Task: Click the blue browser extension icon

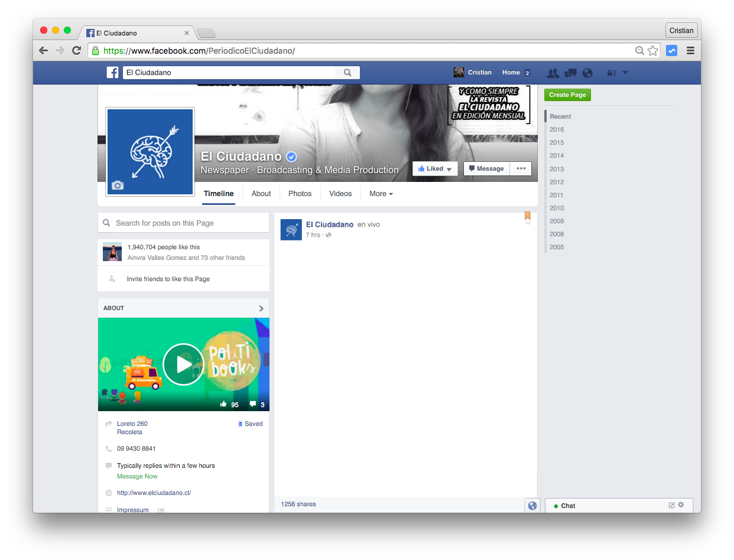Action: (671, 51)
